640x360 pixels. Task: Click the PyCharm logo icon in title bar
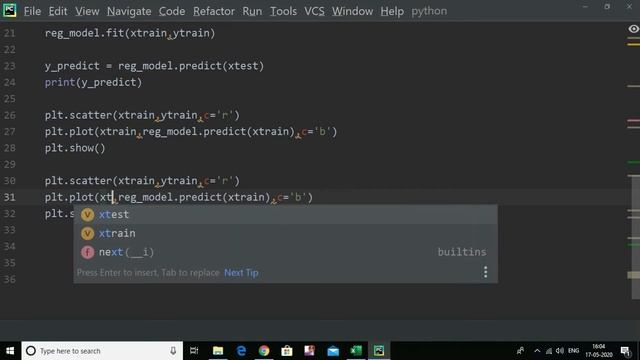tap(9, 10)
